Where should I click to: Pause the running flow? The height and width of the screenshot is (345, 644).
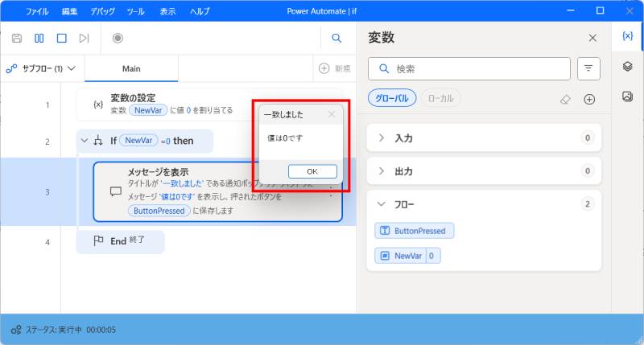39,38
